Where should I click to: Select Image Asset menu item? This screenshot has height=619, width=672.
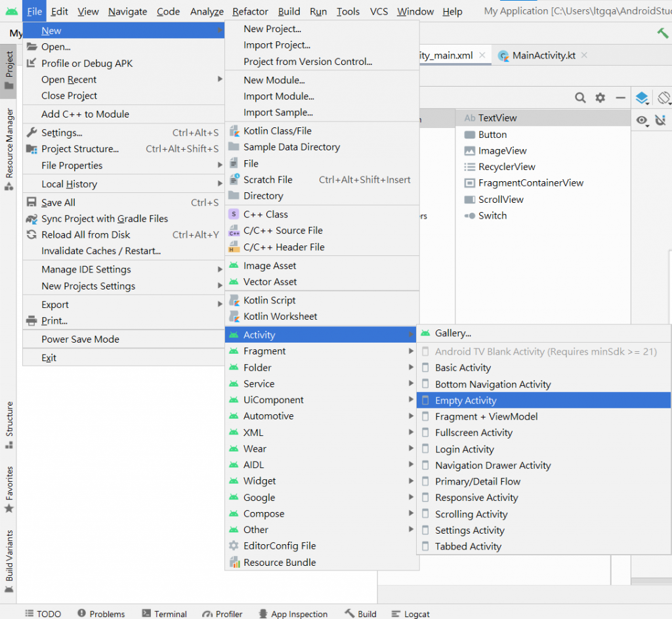pos(322,266)
